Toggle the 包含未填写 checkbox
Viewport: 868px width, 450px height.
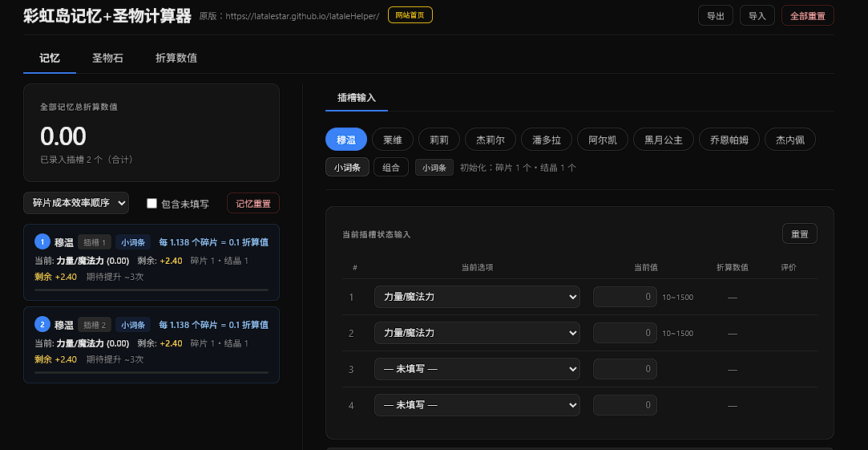click(x=151, y=204)
